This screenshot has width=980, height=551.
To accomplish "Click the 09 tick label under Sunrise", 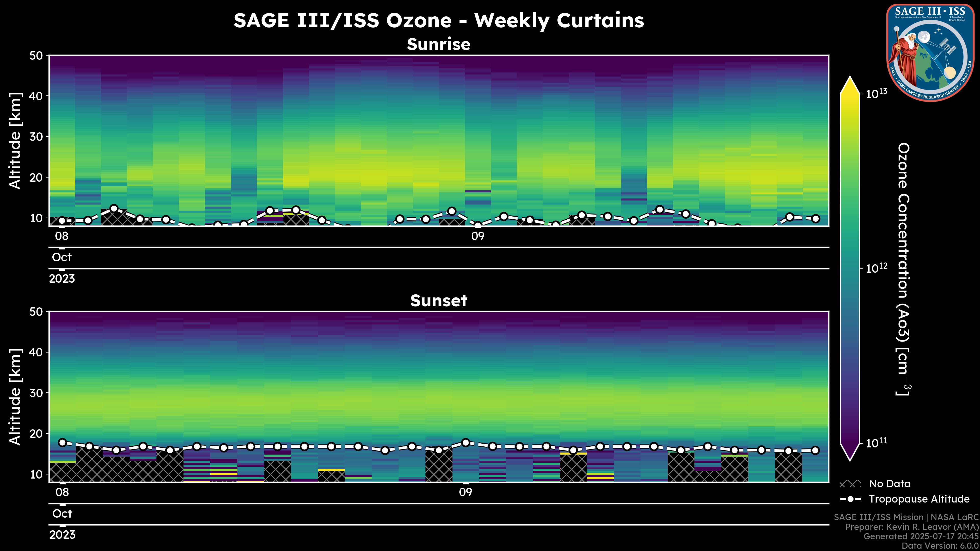I will (478, 236).
